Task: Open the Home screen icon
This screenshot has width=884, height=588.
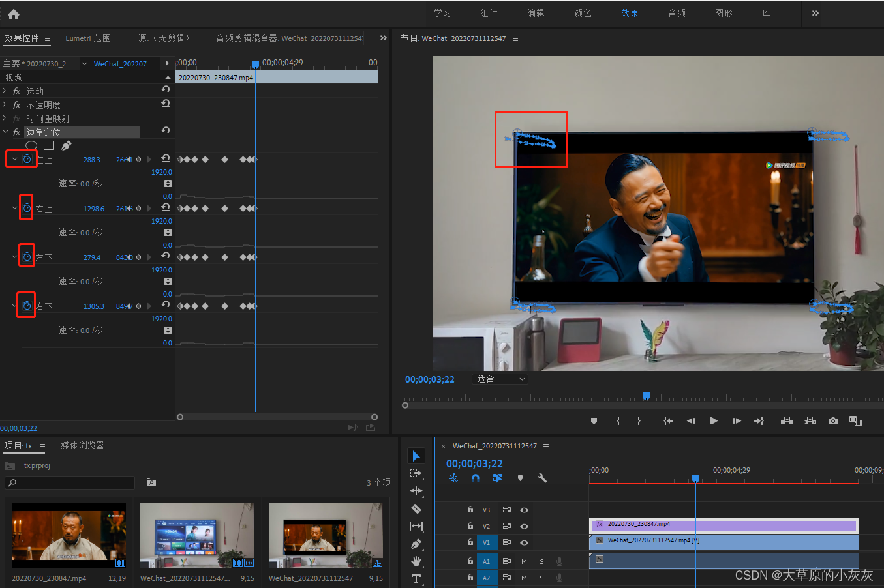Action: coord(14,14)
